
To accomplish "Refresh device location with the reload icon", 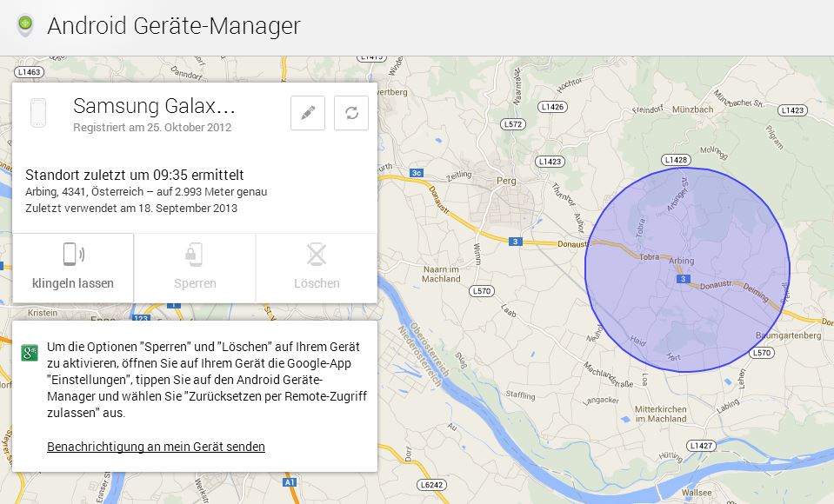I will [351, 113].
